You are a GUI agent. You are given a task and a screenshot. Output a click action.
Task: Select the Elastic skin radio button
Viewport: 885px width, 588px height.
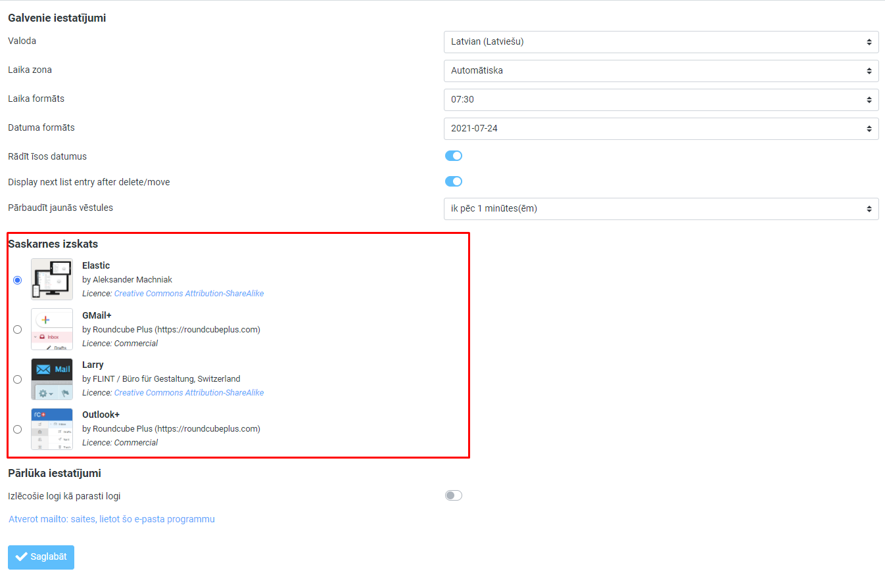click(x=18, y=280)
